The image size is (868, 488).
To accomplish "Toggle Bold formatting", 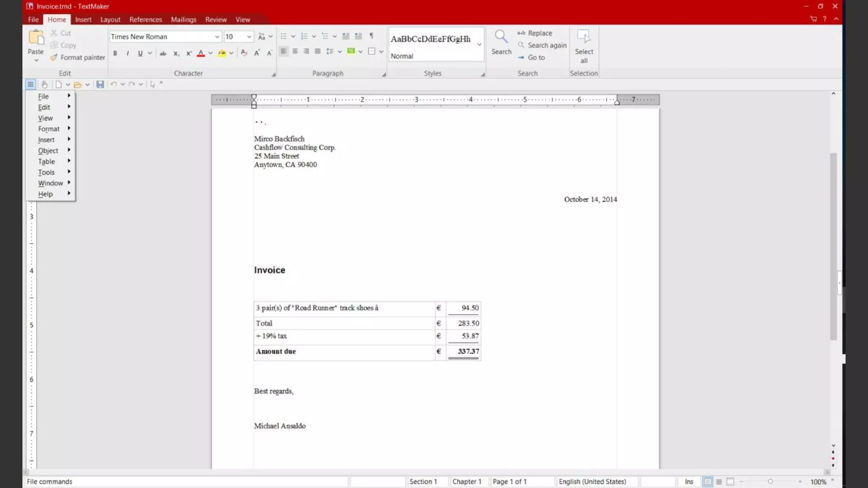I will pos(115,53).
